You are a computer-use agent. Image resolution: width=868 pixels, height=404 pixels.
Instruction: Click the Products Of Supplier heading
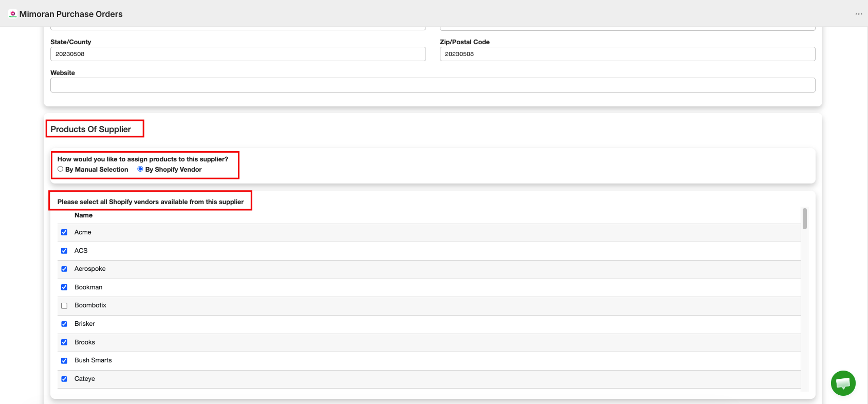click(x=90, y=129)
